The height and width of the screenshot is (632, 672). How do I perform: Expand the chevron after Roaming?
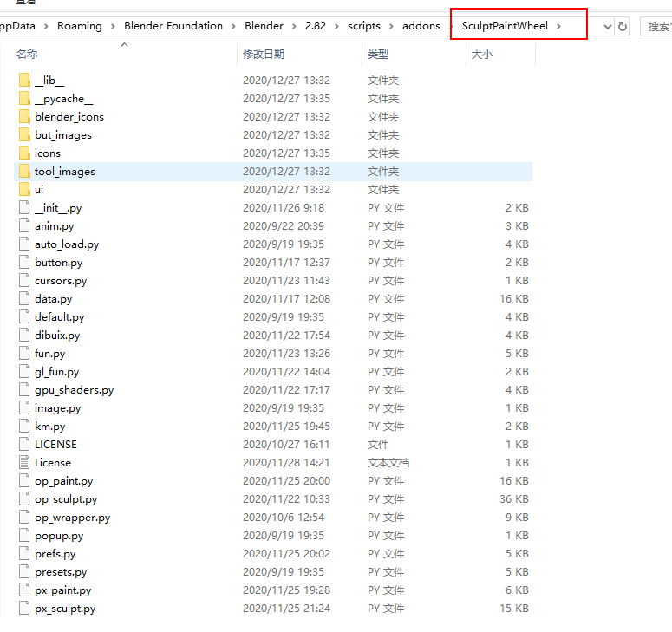pos(113,26)
